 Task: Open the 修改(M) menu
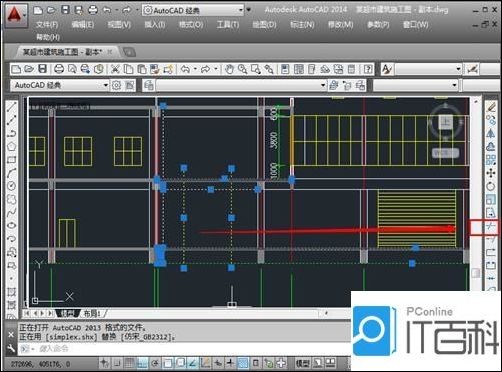340,25
